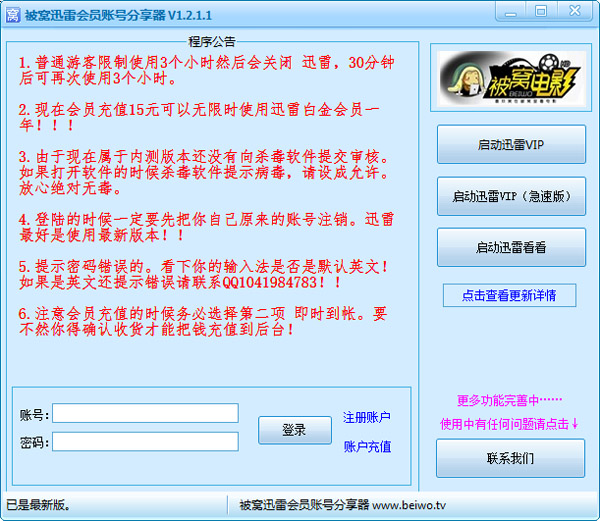
Task: Click the 程序公告 group title
Action: (212, 41)
